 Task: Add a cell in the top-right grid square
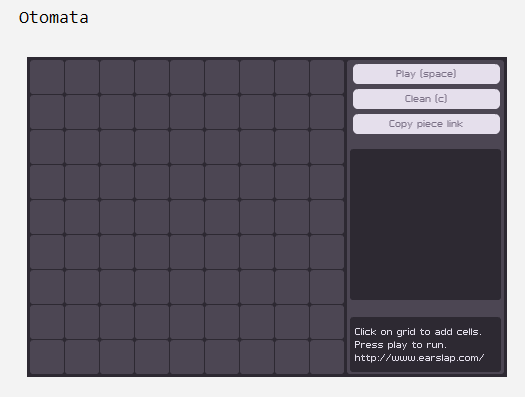point(327,77)
